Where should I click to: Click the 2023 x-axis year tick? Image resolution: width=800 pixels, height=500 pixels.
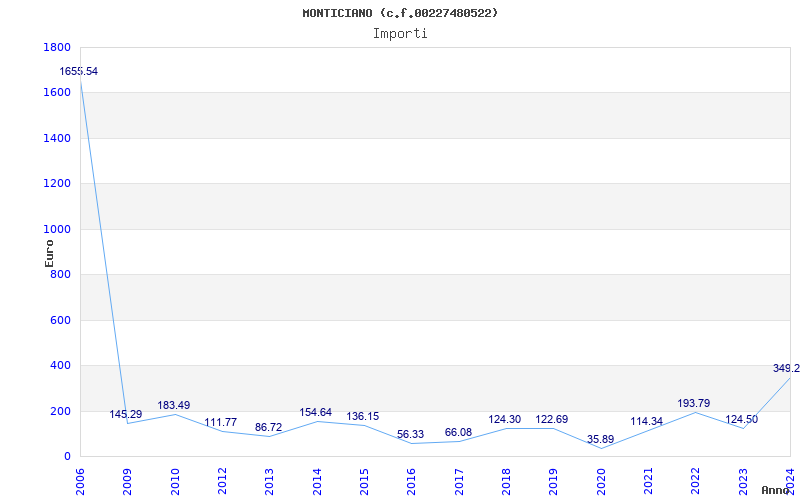(743, 481)
